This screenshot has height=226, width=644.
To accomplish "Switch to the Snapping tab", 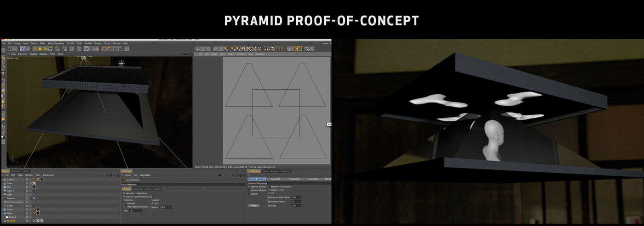I will click(137, 189).
